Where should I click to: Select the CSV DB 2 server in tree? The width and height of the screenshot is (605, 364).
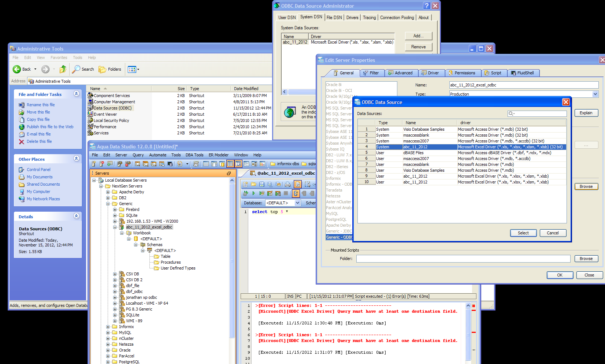(134, 280)
